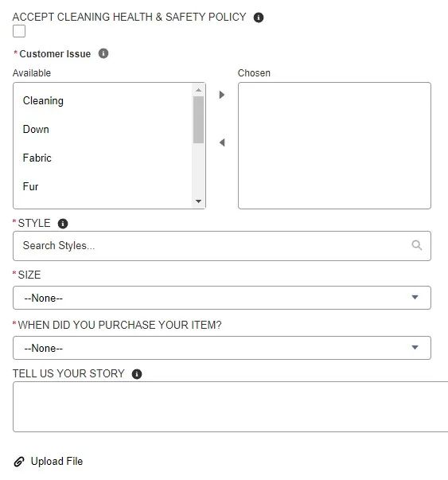Click inside the Tell Us Your Story text area
The width and height of the screenshot is (448, 480).
231,407
